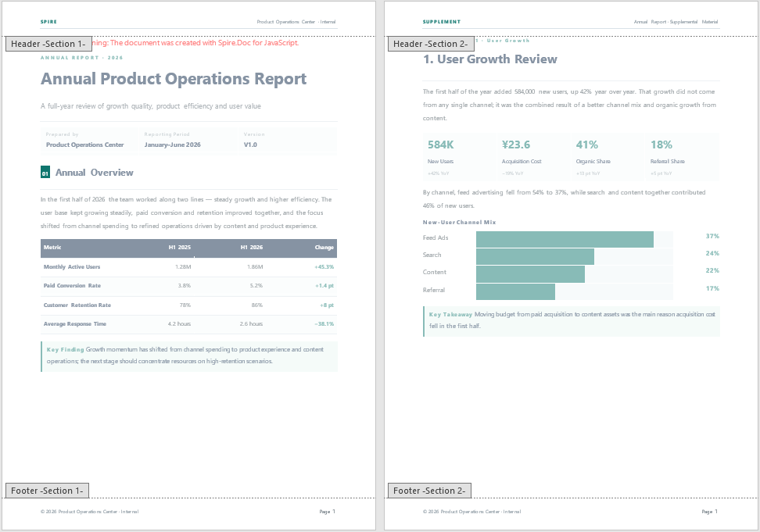
Task: Click the Section 1 copyright footer text
Action: coord(90,511)
